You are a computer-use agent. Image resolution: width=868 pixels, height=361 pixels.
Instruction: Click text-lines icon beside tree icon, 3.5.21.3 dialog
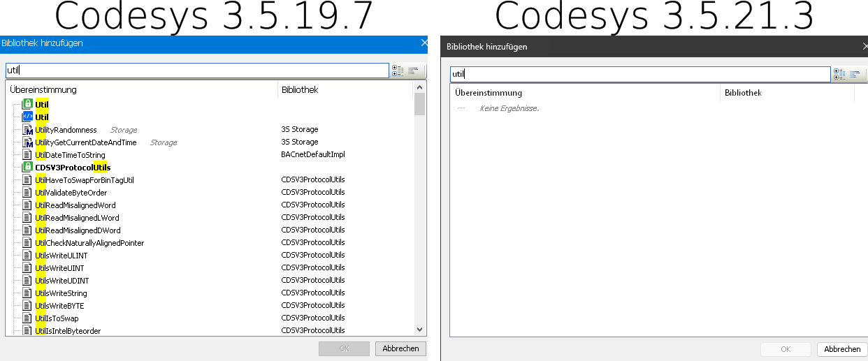tap(855, 74)
